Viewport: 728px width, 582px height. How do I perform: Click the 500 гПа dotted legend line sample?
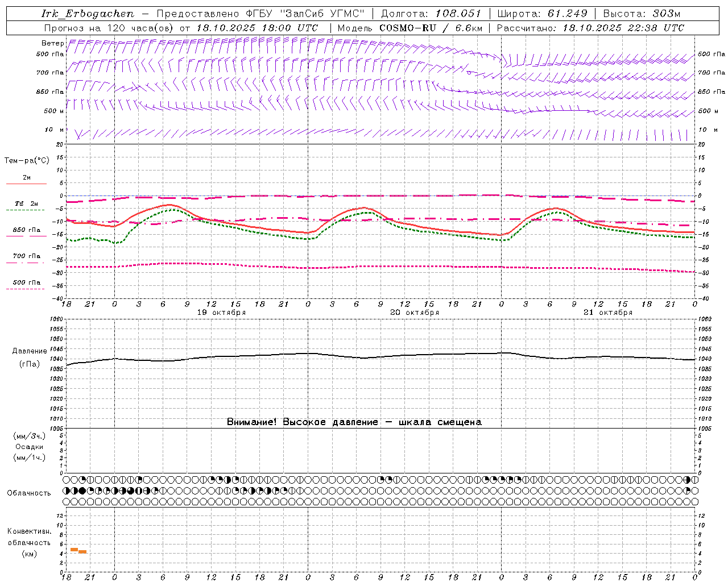(x=26, y=289)
